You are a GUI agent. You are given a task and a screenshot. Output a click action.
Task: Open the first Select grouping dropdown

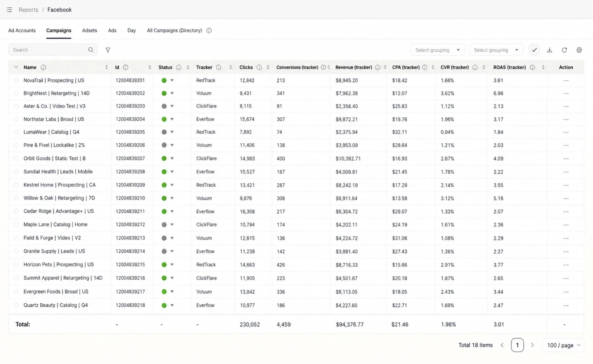438,50
